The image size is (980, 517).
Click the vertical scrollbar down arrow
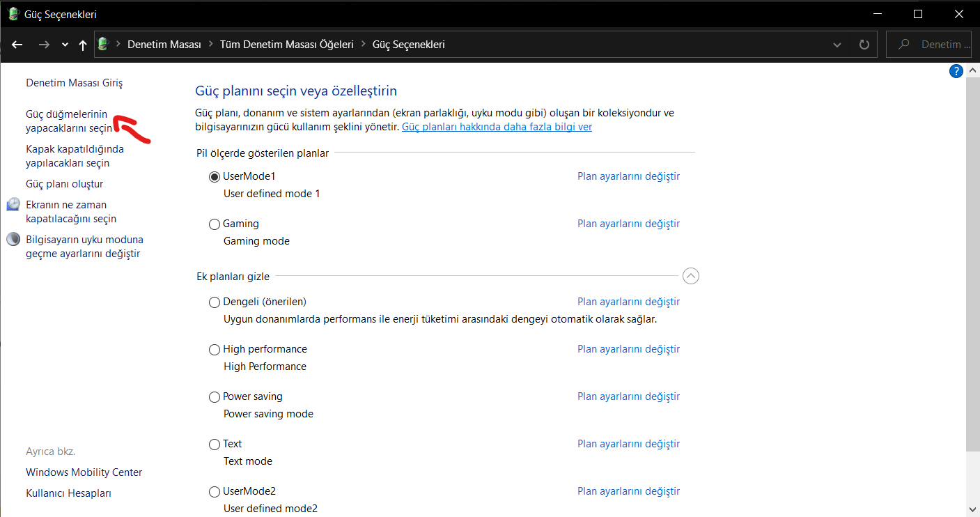973,509
